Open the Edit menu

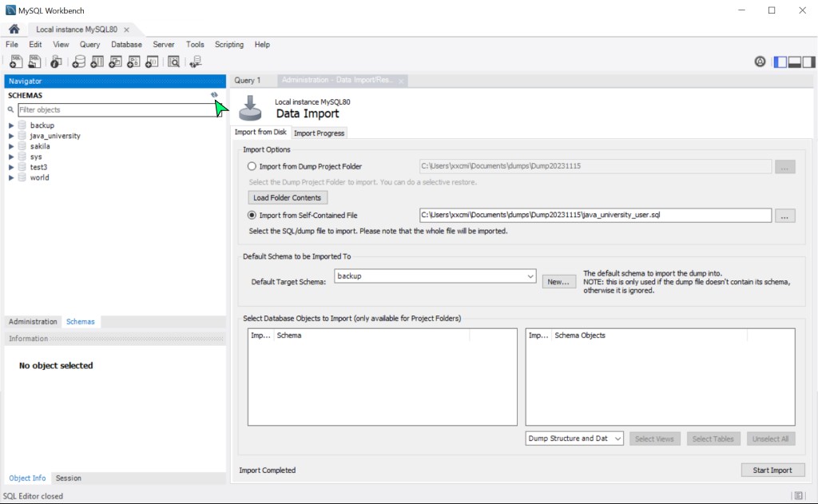[35, 45]
